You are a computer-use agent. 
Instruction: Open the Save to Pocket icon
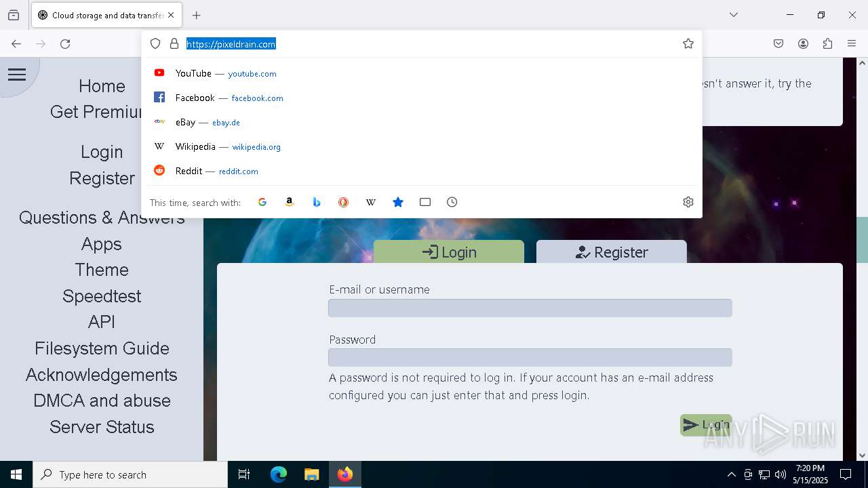coord(778,44)
